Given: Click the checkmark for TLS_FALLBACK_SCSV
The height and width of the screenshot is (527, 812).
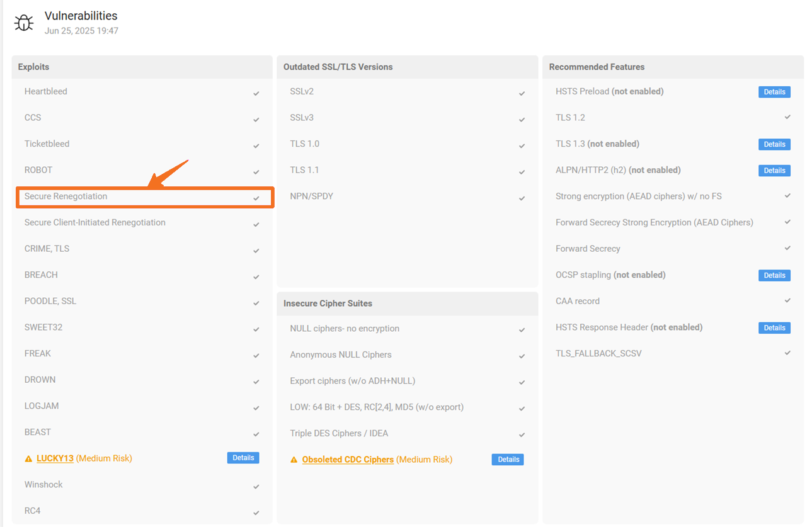Looking at the screenshot, I should click(787, 353).
